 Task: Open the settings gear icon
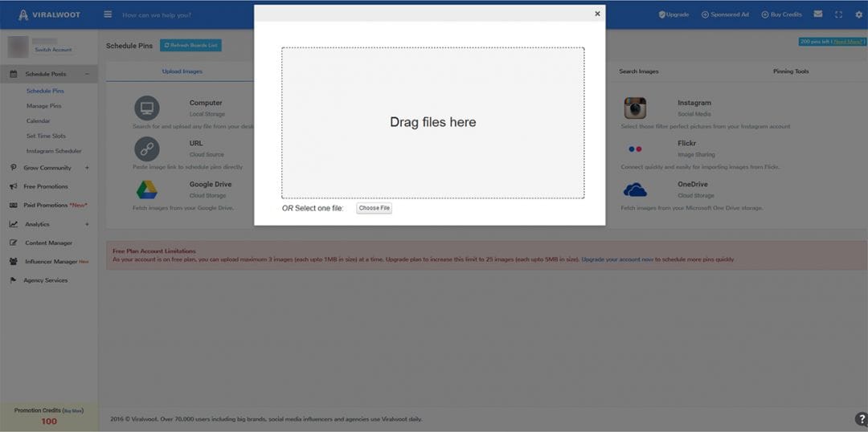858,15
